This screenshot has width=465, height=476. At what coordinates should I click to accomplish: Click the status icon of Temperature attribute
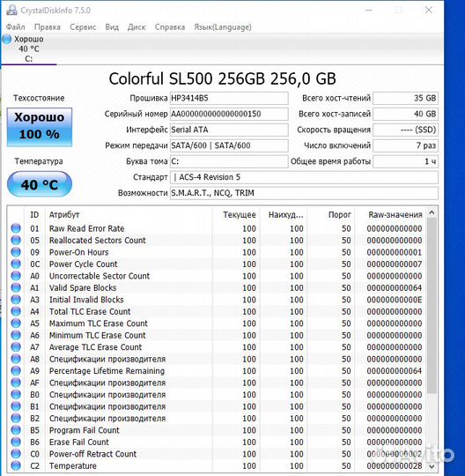(16, 465)
